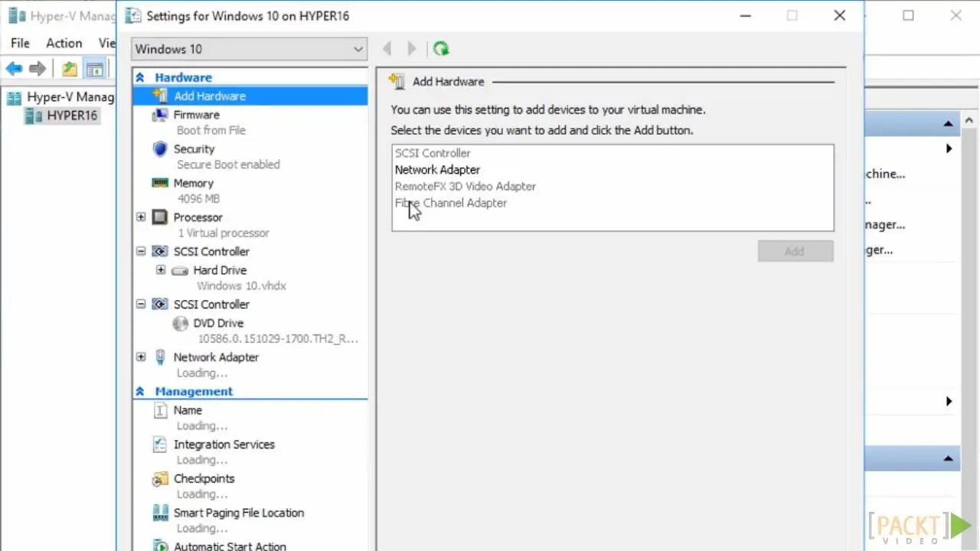This screenshot has height=551, width=980.
Task: Click the Smart Paging File Location icon
Action: (x=160, y=513)
